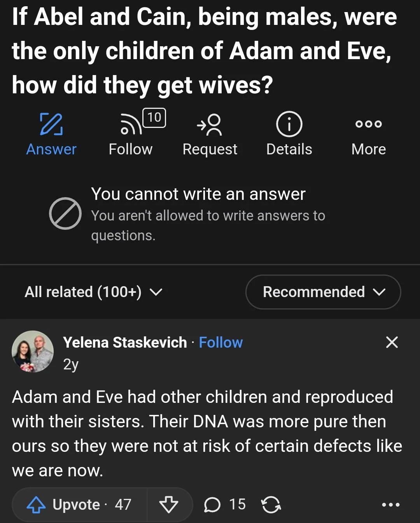Follow this question via the feed icon
The height and width of the screenshot is (523, 420).
point(131,125)
